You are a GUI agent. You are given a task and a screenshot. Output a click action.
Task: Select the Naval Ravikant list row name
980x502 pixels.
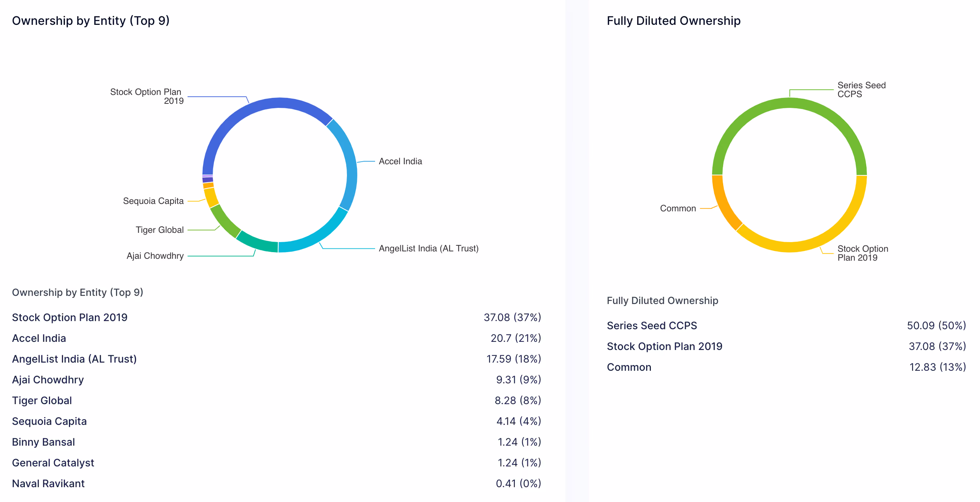pyautogui.click(x=48, y=483)
